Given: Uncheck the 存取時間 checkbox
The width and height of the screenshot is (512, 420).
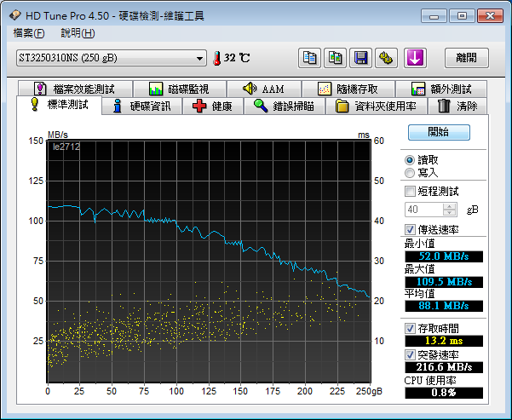Looking at the screenshot, I should click(x=411, y=329).
